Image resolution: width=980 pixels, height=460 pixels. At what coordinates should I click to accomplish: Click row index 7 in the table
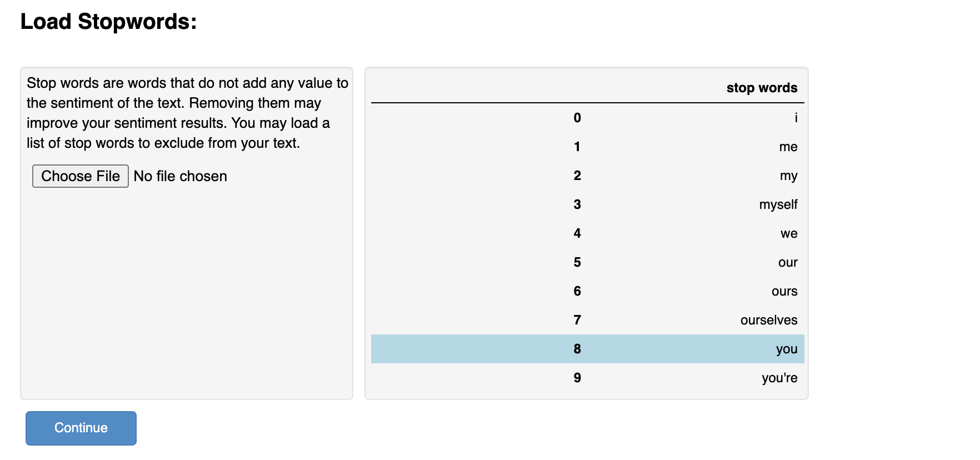click(577, 320)
